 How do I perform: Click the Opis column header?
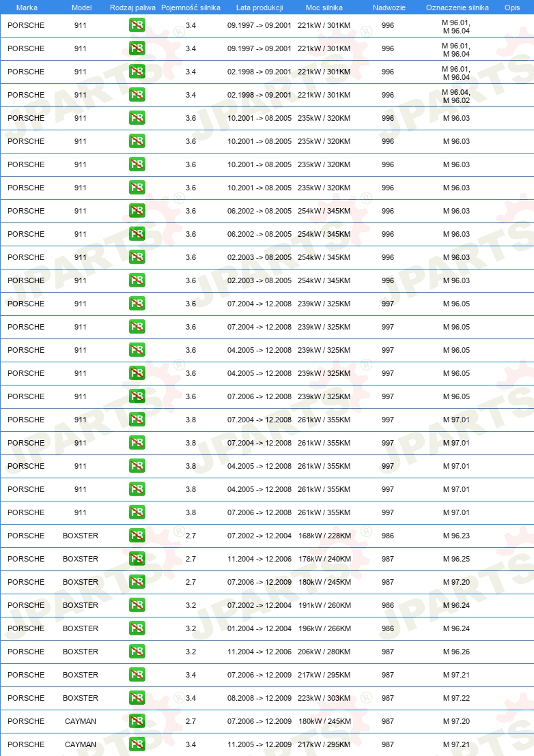point(512,8)
